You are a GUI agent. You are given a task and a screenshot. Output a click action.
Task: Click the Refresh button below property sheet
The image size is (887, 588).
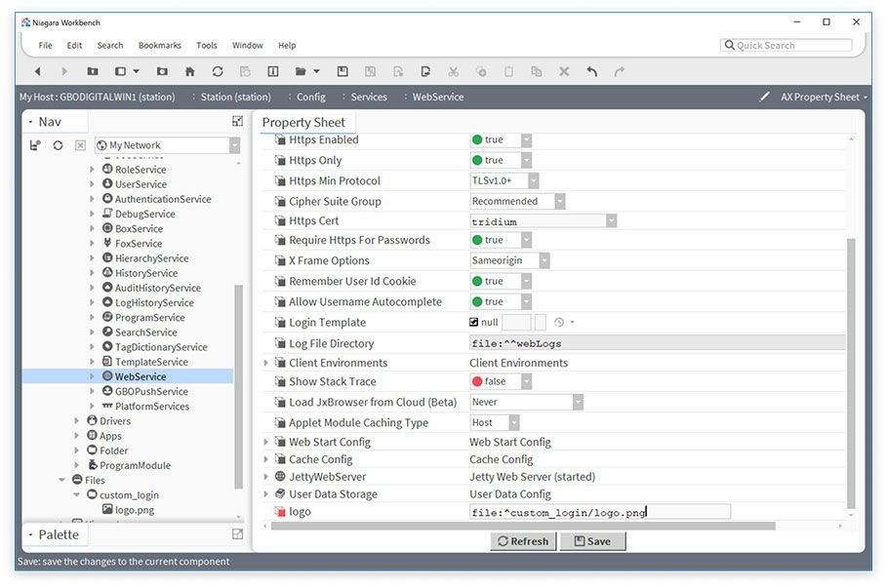523,541
